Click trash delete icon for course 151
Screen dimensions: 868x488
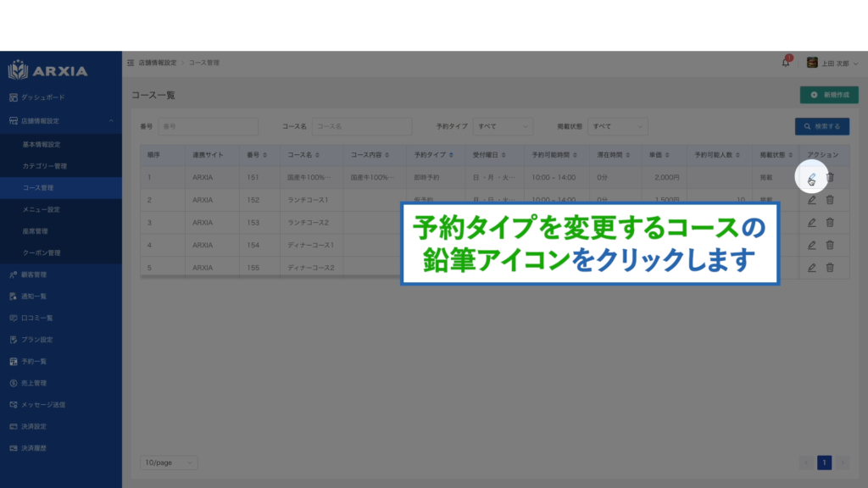(830, 178)
